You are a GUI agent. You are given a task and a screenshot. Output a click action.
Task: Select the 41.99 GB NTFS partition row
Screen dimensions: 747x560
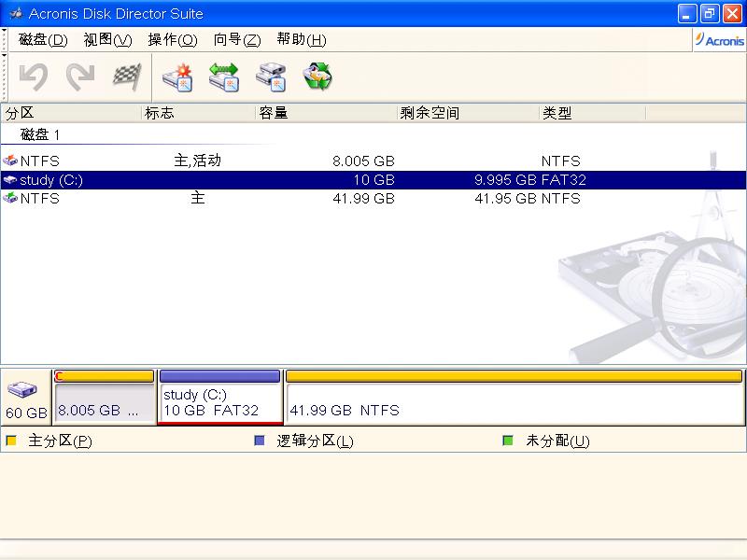373,198
